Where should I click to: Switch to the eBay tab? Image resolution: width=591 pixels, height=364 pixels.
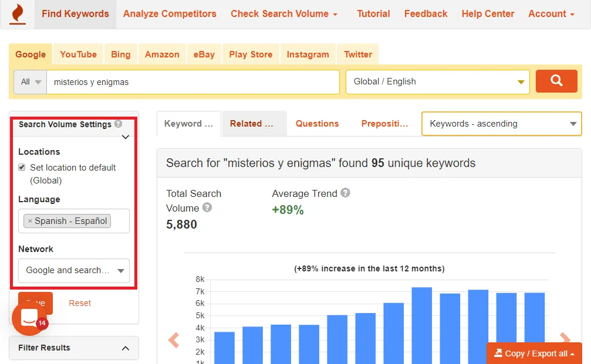[204, 54]
